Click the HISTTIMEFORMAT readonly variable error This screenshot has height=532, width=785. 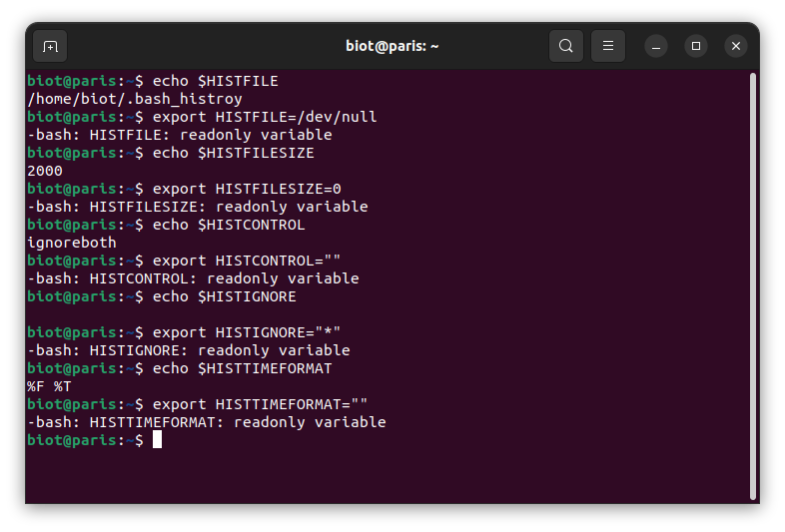click(207, 422)
